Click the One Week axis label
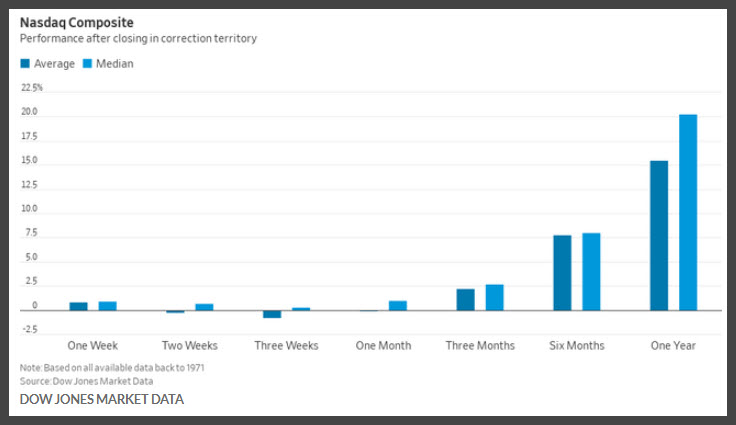Viewport: 736px width, 425px height. (x=92, y=346)
